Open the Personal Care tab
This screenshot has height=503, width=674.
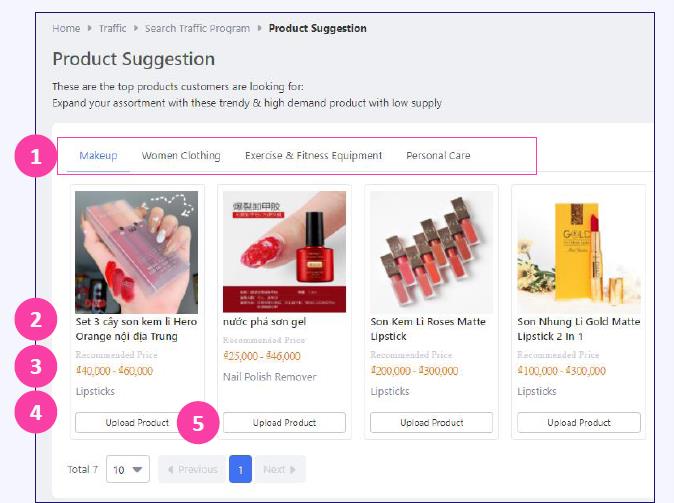(x=438, y=156)
